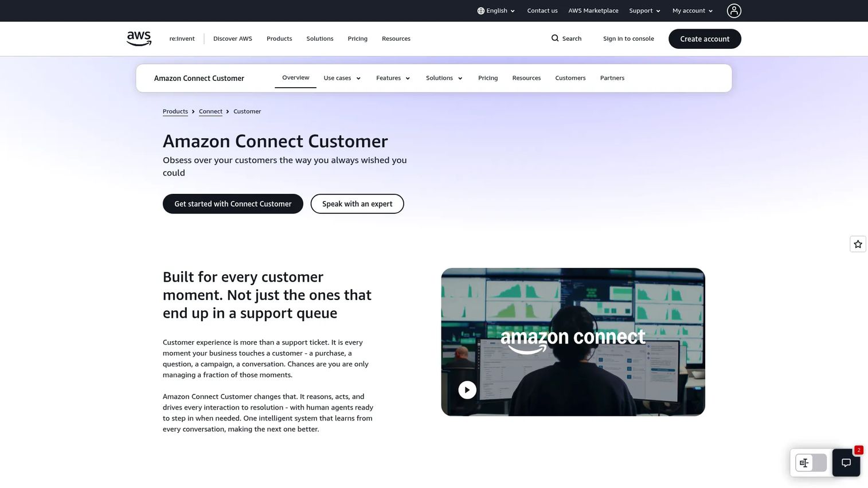Open the Pricing top menu
This screenshot has width=868, height=488.
(357, 38)
